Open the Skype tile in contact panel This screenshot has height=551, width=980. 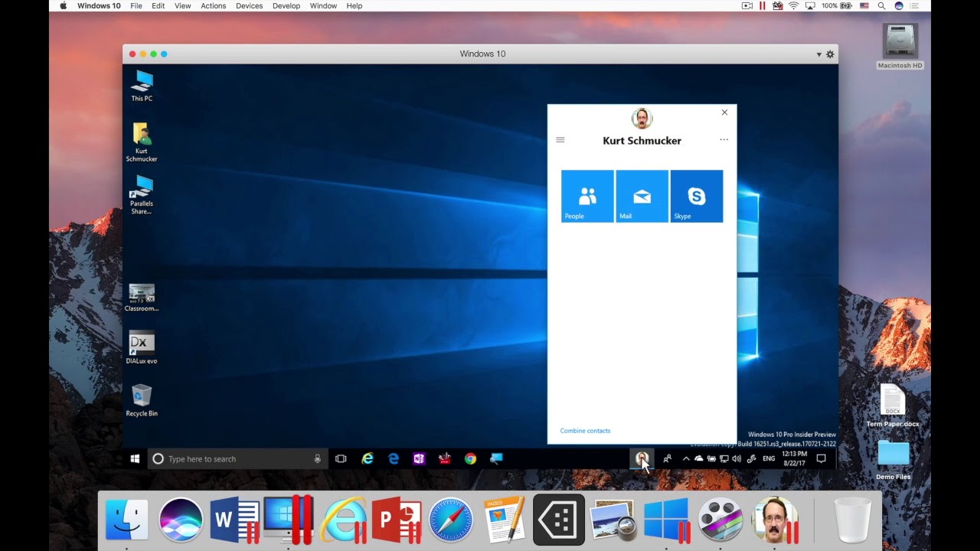tap(697, 196)
